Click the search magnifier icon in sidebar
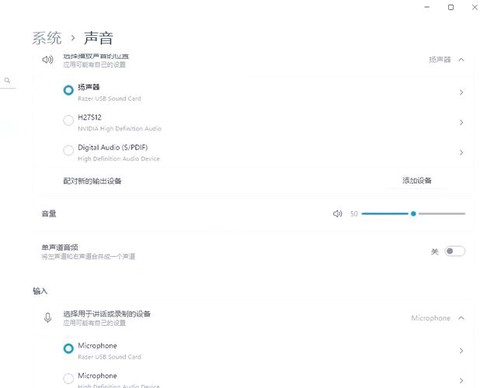480x388 pixels. (x=7, y=80)
